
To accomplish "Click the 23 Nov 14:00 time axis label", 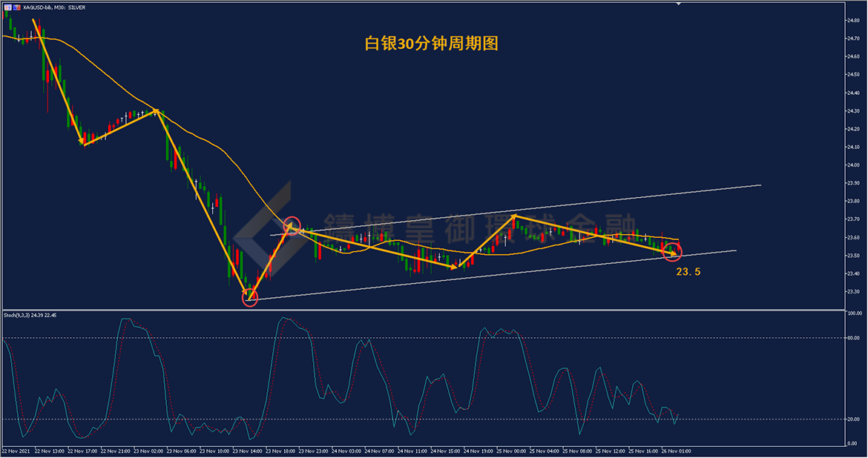I will coord(248,451).
